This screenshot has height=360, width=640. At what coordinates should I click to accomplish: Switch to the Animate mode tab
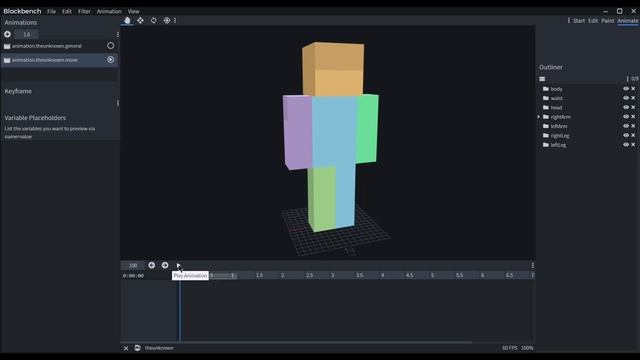pyautogui.click(x=628, y=21)
